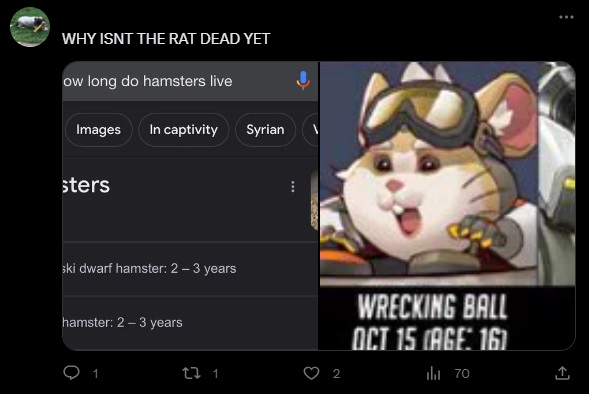589x394 pixels.
Task: Open the Wrecking Ball hamster image
Action: point(447,206)
